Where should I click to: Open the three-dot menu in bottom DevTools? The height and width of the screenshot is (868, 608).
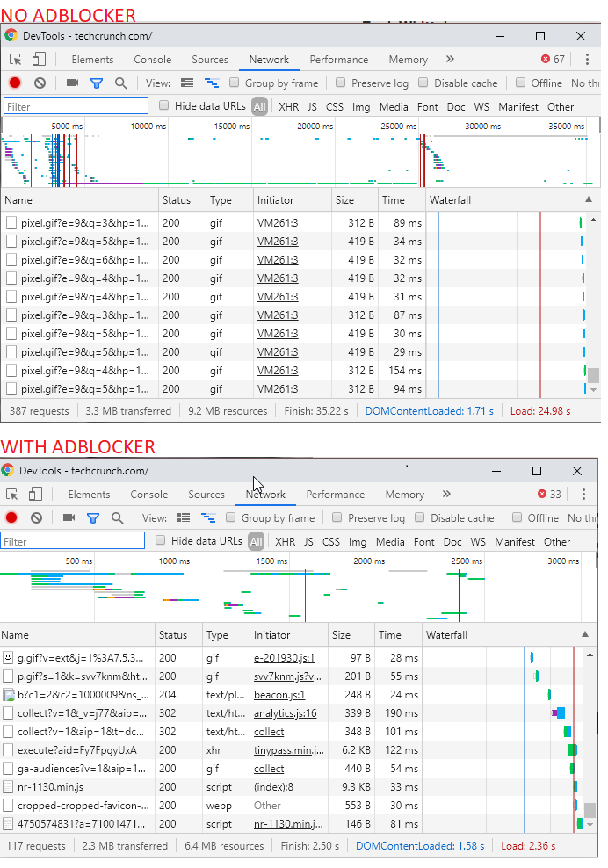[583, 495]
